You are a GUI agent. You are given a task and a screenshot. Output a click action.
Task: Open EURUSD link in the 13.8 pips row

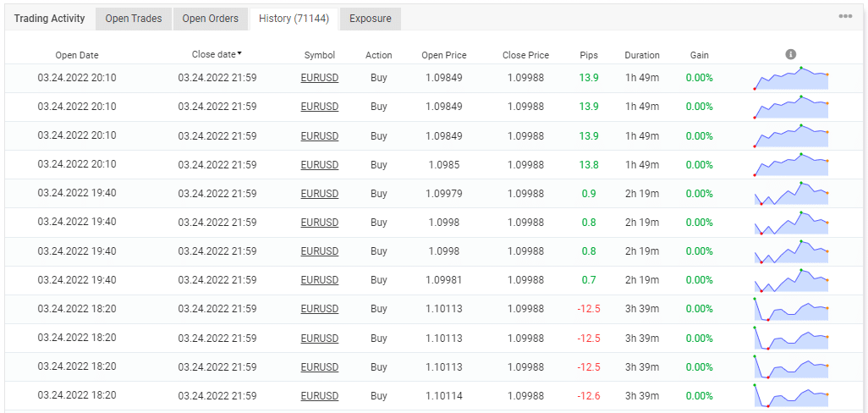(320, 165)
